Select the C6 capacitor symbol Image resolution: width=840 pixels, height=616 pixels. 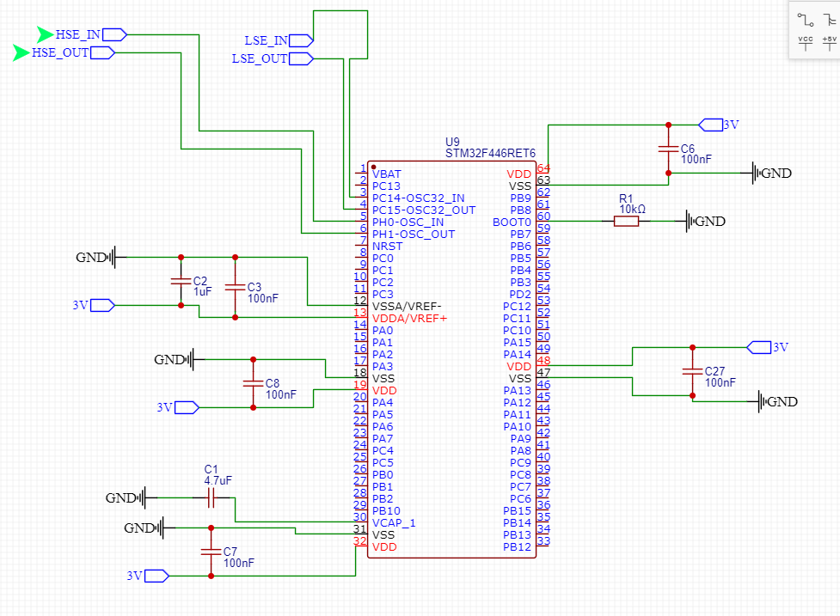tap(669, 149)
